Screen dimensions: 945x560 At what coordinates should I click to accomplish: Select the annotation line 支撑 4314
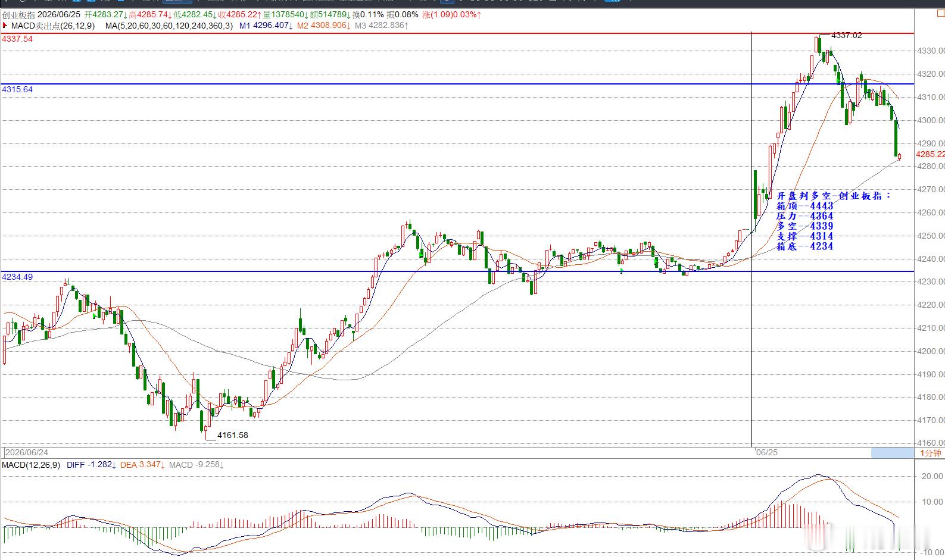coord(805,236)
